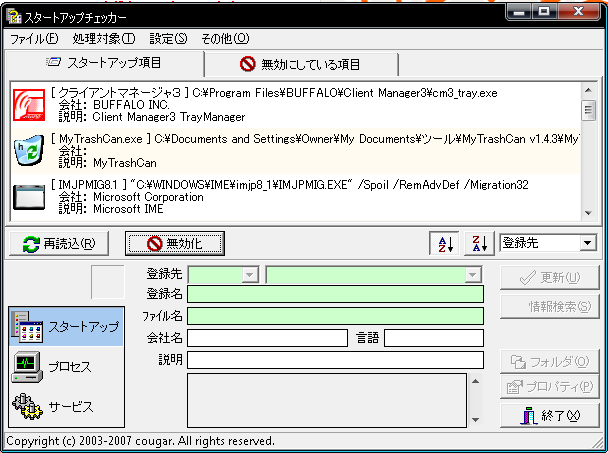Screen dimensions: 608x453
Task: Select the クライアントマネージャ3 entry text
Action: (274, 93)
